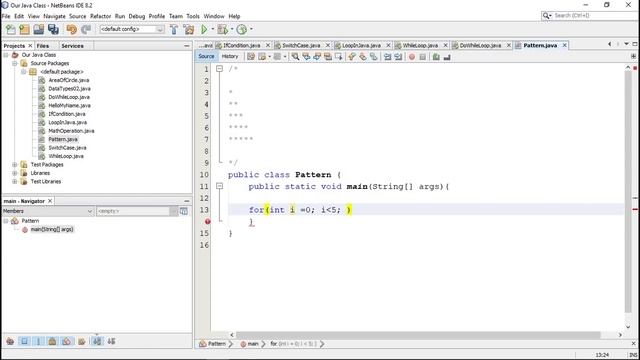Collapse the Source Packages node
This screenshot has height=360, width=640.
click(x=15, y=63)
